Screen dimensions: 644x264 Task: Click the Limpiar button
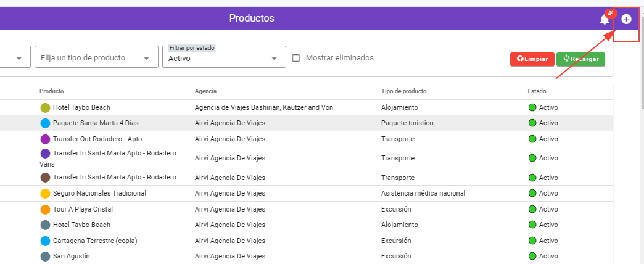tap(532, 59)
